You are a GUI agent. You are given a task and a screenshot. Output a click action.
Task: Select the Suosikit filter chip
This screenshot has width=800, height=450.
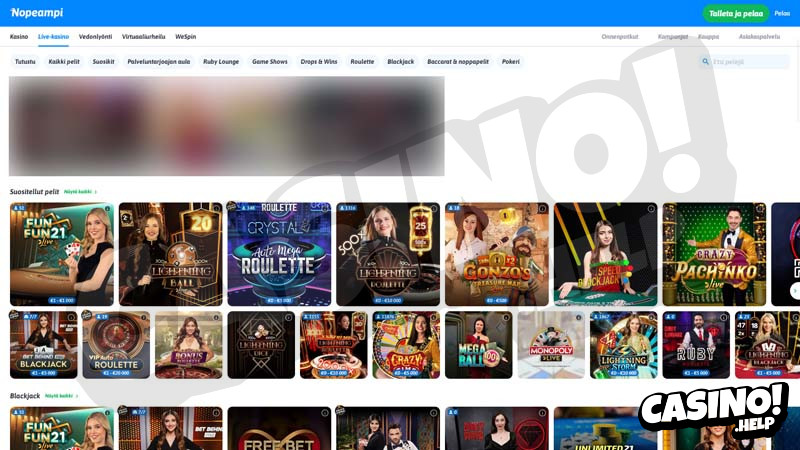point(104,62)
